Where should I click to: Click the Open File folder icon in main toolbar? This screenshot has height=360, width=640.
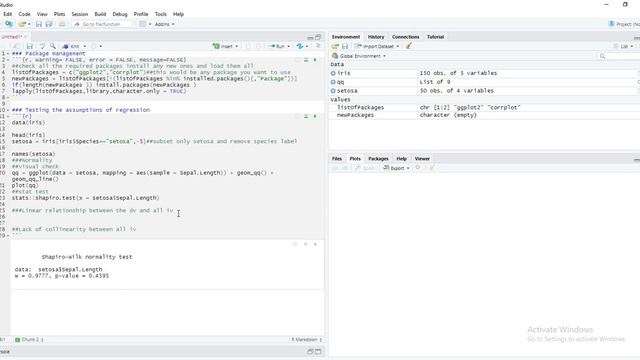coord(22,24)
